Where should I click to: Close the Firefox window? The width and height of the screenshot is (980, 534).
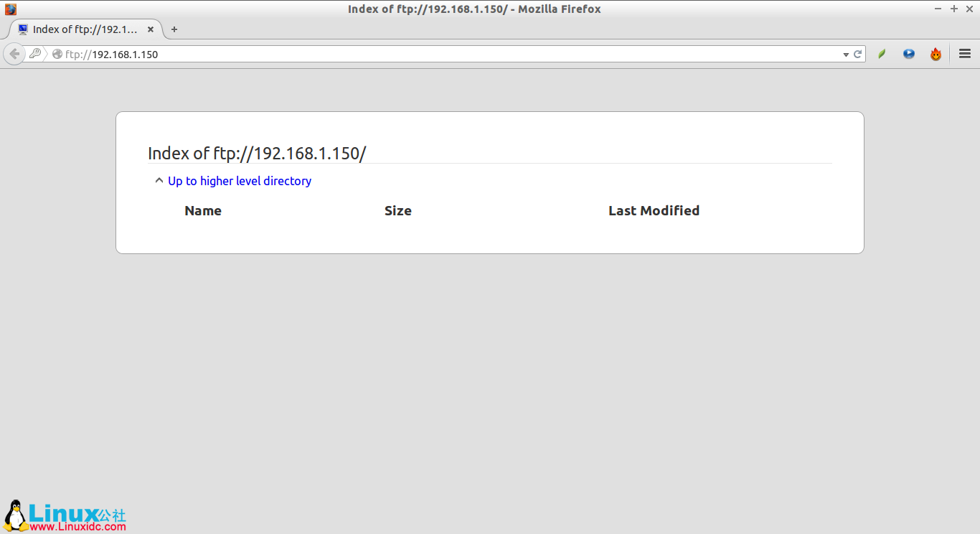[969, 9]
